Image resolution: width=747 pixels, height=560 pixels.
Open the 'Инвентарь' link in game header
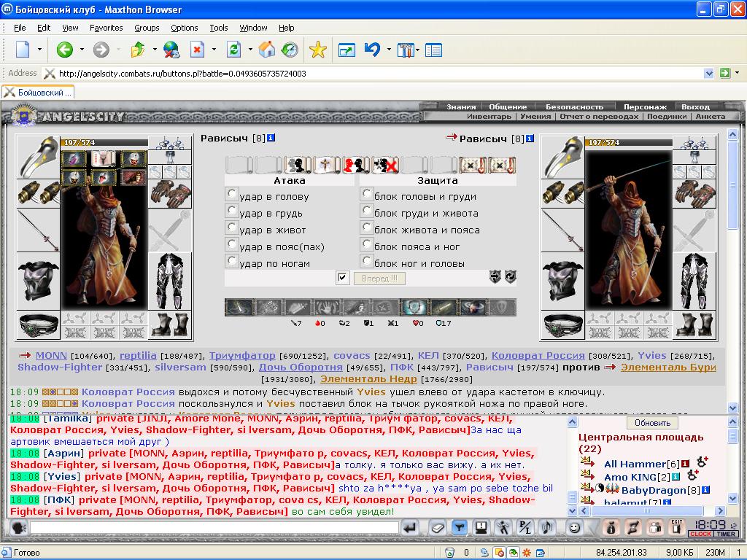pyautogui.click(x=489, y=116)
